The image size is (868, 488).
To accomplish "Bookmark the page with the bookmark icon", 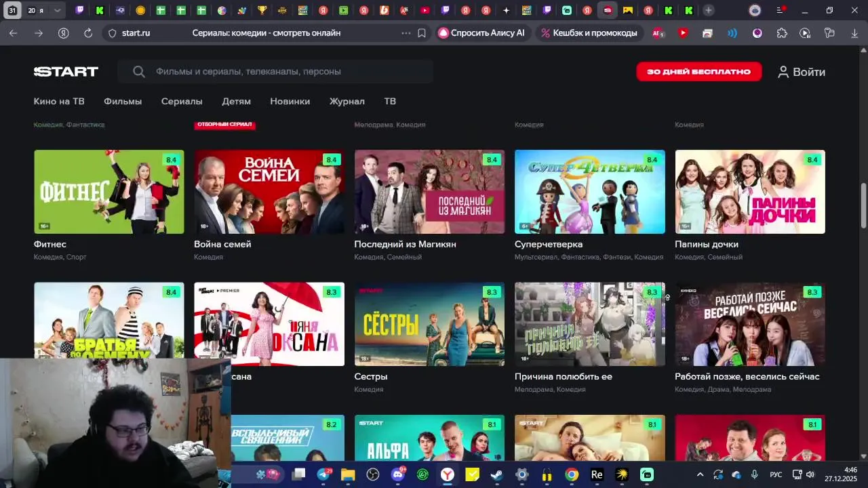I will coord(422,33).
